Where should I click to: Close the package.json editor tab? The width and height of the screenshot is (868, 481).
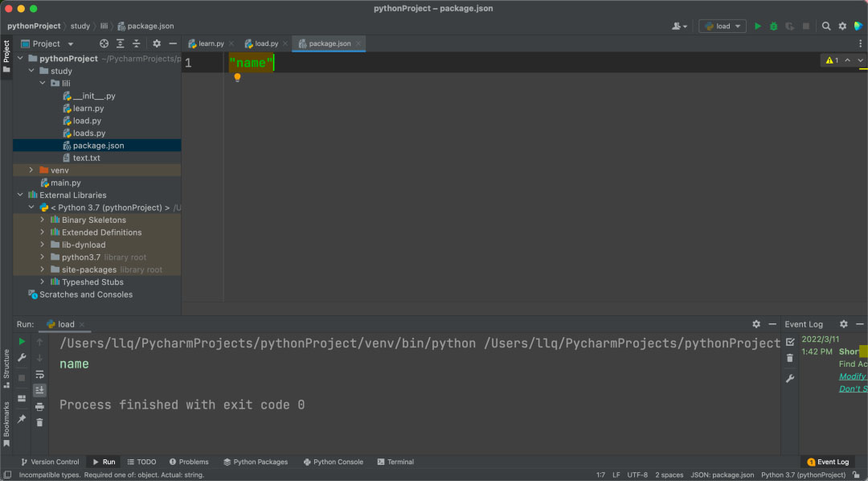pos(358,43)
